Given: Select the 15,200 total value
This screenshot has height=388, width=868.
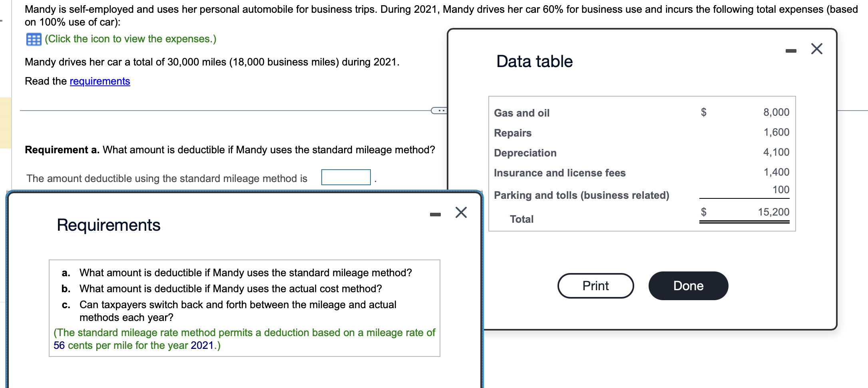Looking at the screenshot, I should (773, 212).
